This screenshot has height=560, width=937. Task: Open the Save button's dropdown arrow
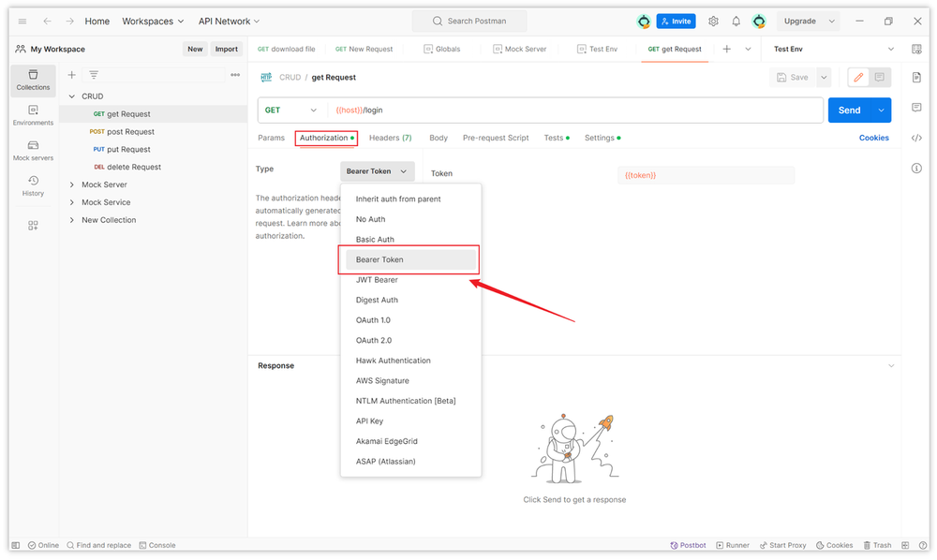tap(823, 77)
